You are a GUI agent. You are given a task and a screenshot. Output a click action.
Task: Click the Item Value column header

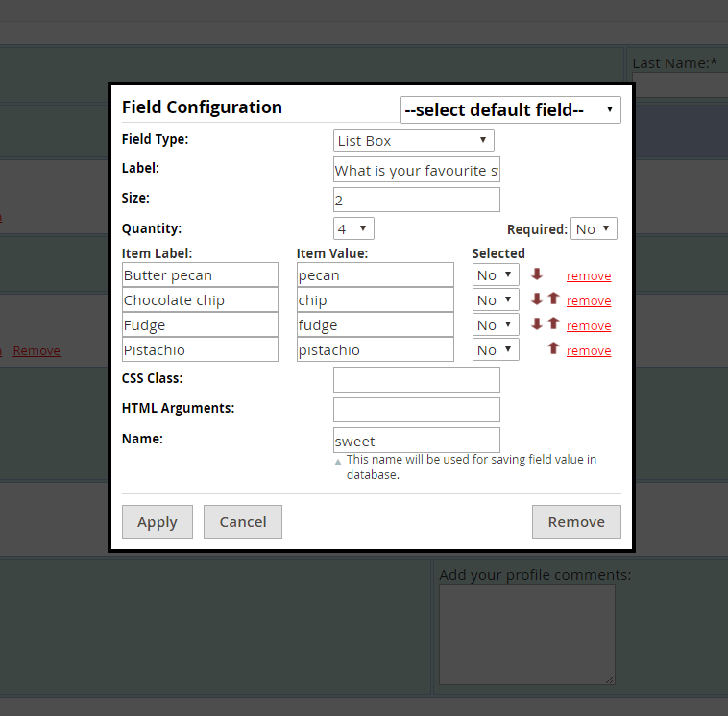pos(332,253)
